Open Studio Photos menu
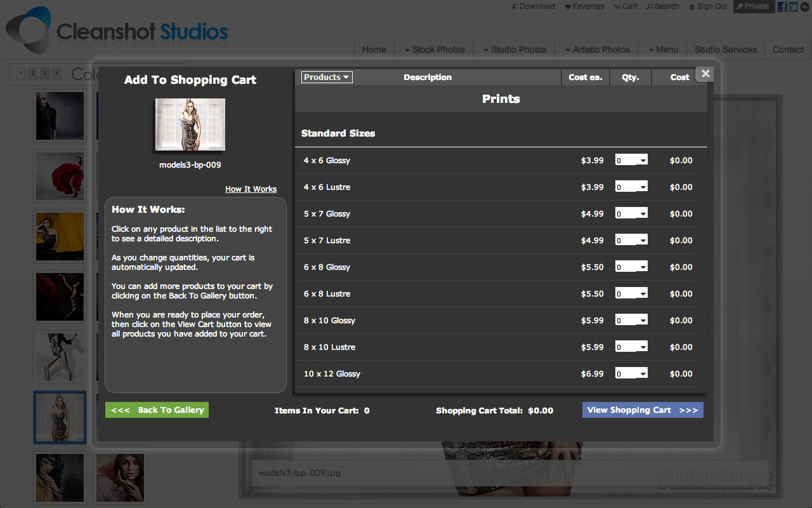The image size is (812, 508). click(514, 50)
